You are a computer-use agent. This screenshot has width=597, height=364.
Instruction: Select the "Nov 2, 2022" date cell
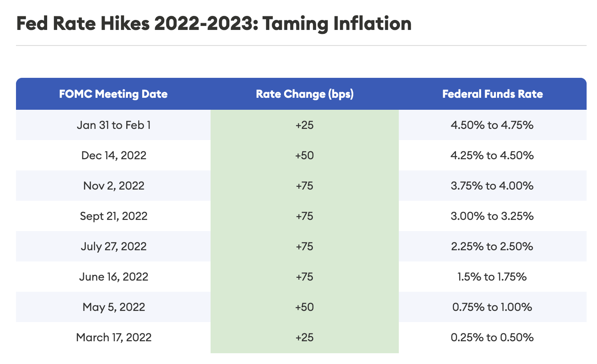tap(113, 186)
